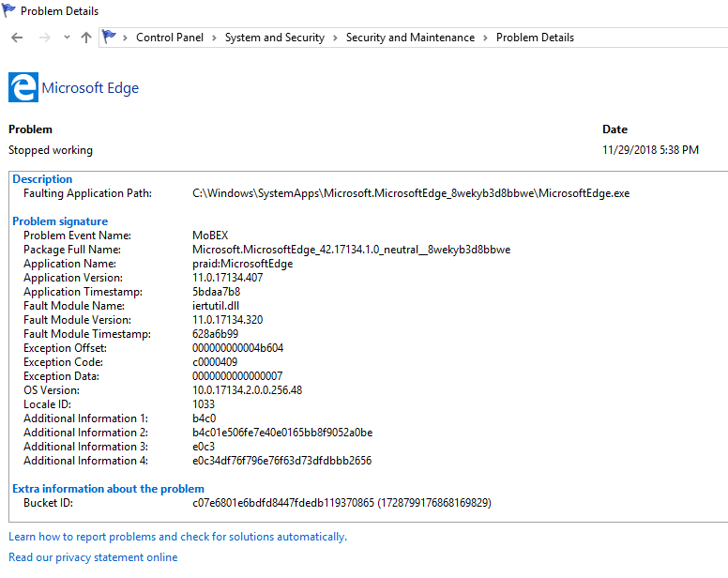Screen dimensions: 728x578
Task: Open 'Learn how to report problems' link
Action: (x=177, y=537)
